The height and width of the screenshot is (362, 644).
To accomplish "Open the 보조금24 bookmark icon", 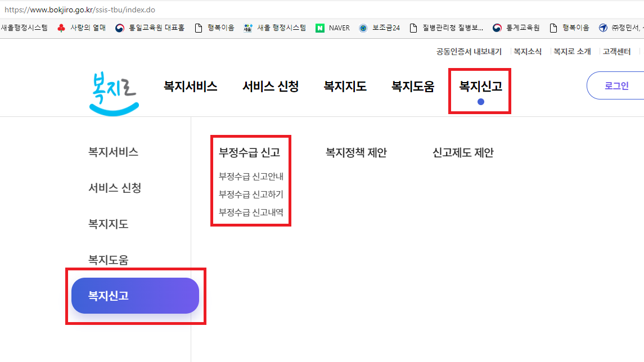I will [363, 28].
